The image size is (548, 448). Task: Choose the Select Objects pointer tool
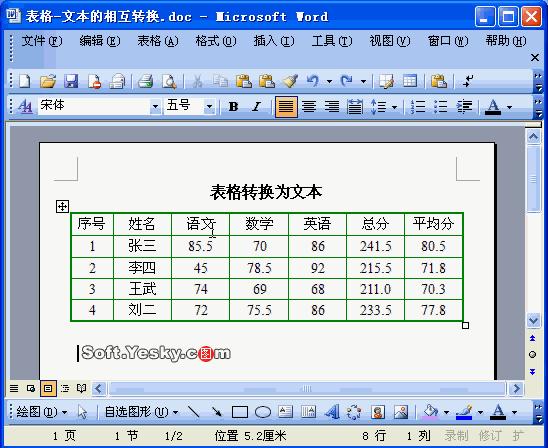(82, 412)
